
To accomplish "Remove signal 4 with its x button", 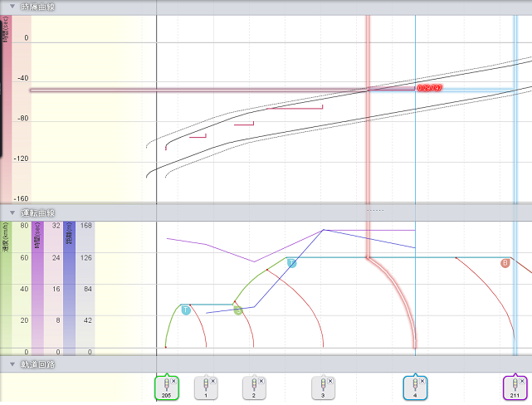I will pyautogui.click(x=422, y=381).
